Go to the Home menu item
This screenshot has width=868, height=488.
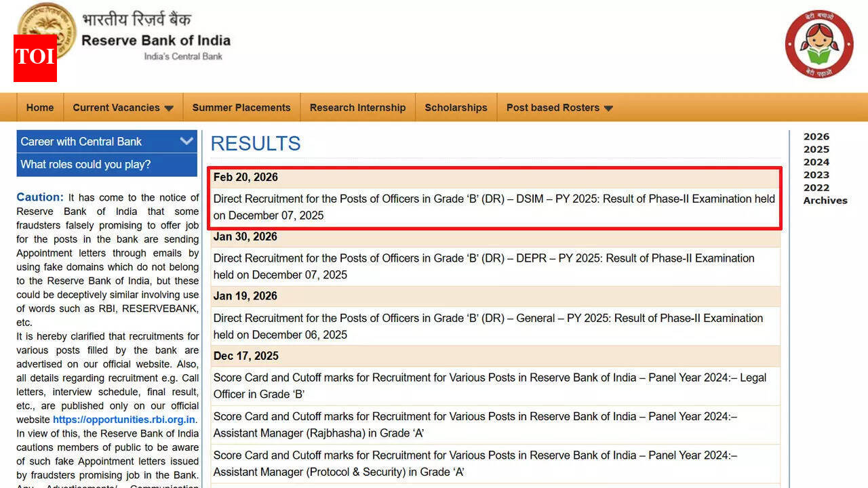coord(39,107)
